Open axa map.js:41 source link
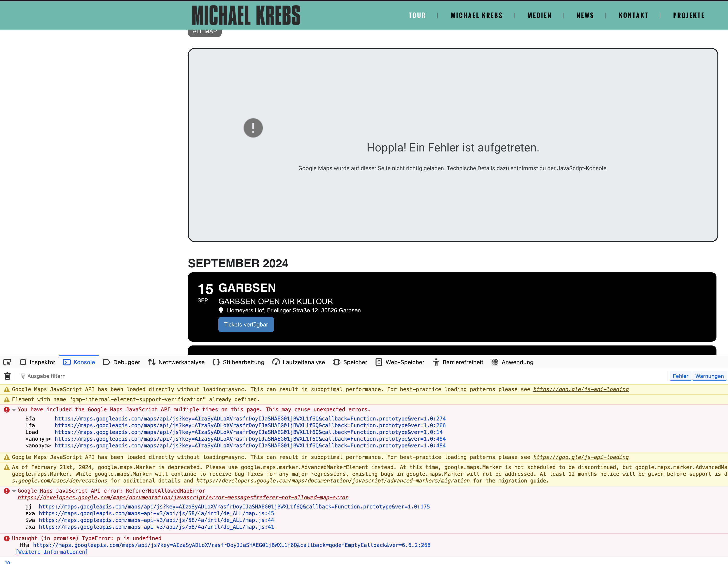Image resolution: width=728 pixels, height=564 pixels. click(156, 527)
